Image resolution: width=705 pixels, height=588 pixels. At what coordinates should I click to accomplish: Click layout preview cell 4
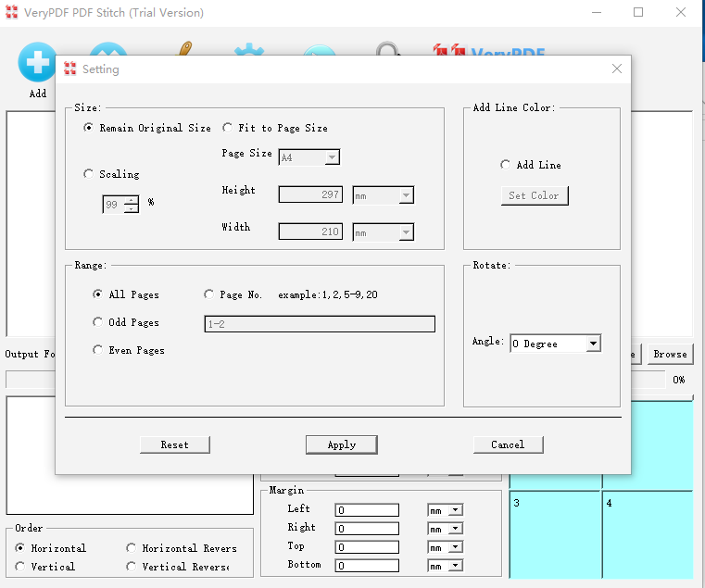(x=648, y=534)
